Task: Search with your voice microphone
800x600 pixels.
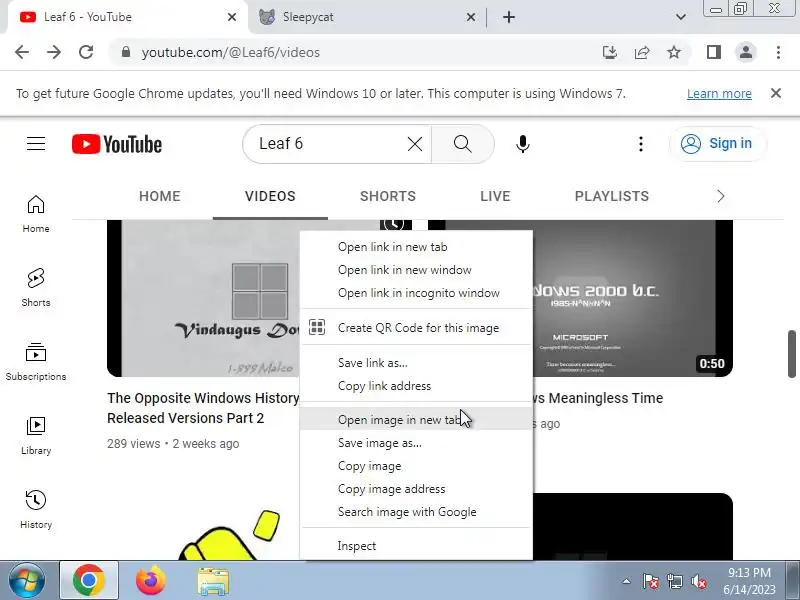Action: [522, 144]
